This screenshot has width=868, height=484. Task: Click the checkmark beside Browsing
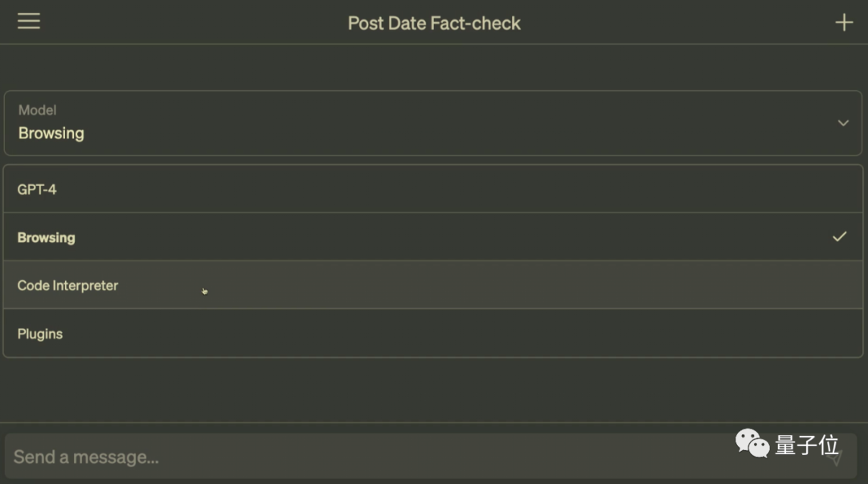[839, 237]
